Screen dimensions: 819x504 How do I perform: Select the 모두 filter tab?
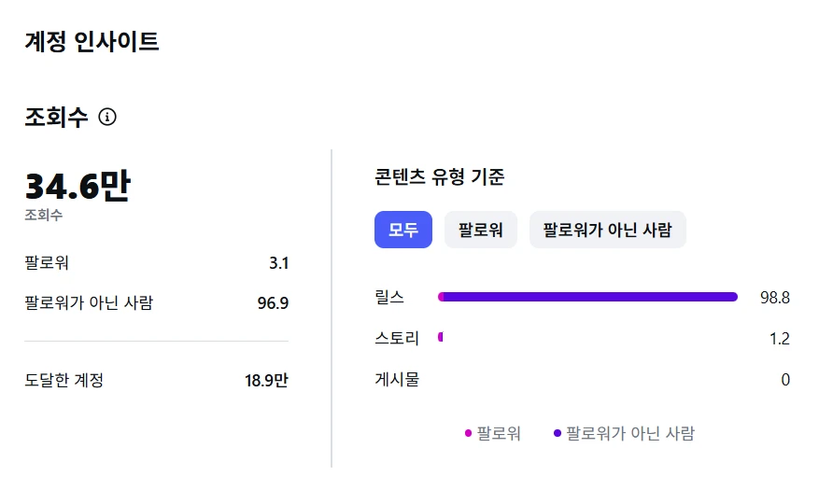click(x=403, y=230)
